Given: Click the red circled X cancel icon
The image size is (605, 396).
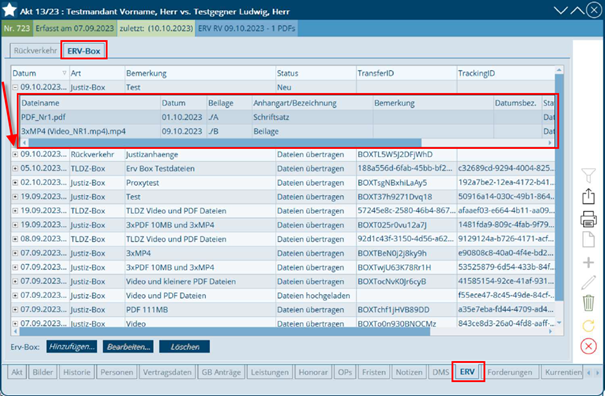Looking at the screenshot, I should click(x=588, y=346).
